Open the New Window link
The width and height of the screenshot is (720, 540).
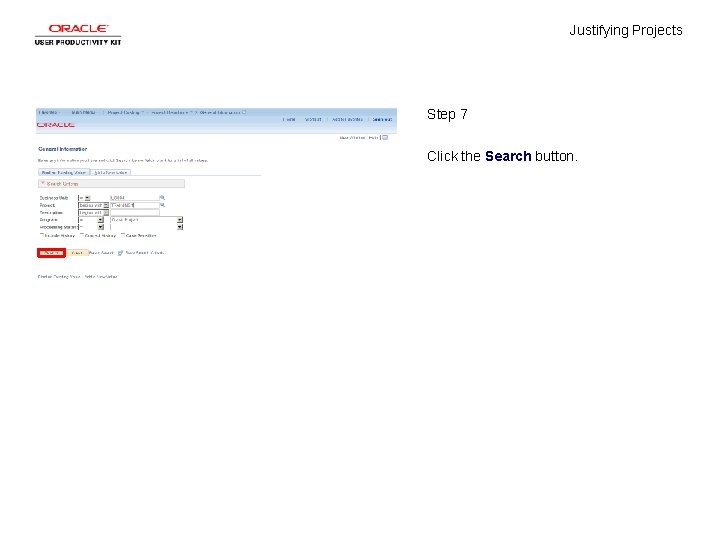(x=352, y=138)
